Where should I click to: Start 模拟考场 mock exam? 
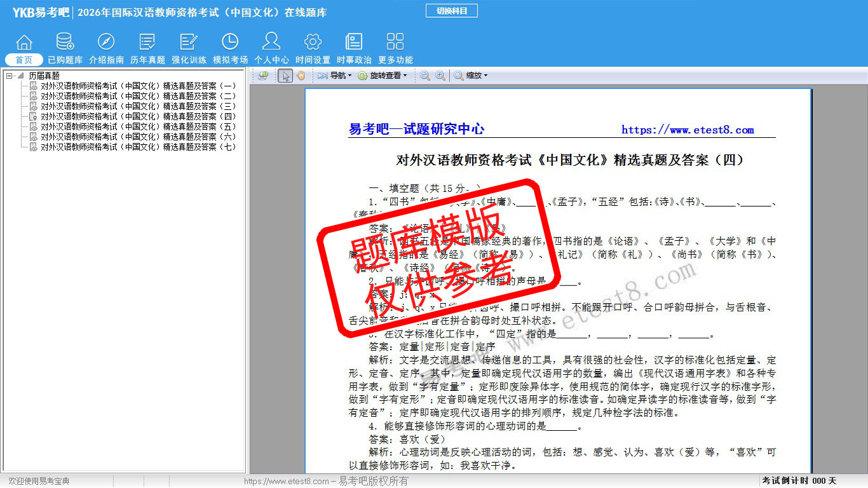point(230,48)
